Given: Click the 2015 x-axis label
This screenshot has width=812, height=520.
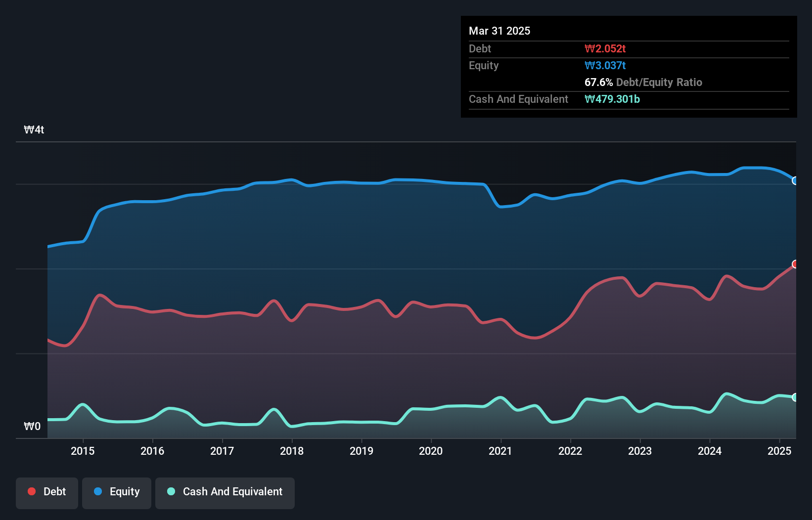Looking at the screenshot, I should [83, 451].
